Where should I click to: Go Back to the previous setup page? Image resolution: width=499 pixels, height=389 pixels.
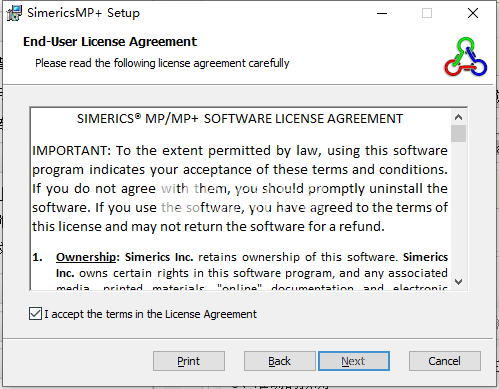(x=279, y=361)
